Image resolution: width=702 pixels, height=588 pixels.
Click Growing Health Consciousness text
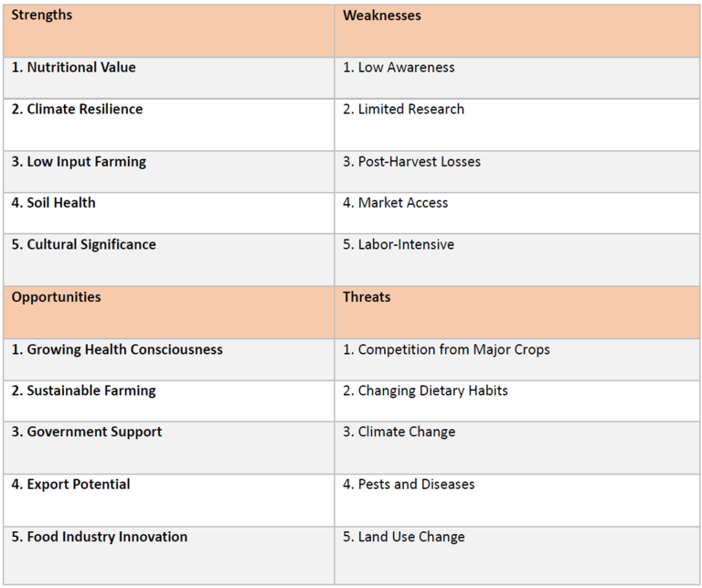117,349
